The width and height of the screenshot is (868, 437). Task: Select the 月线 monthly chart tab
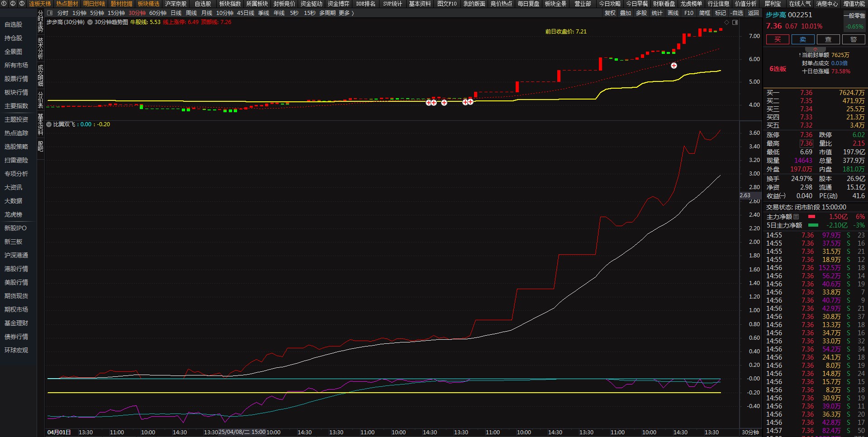(x=207, y=13)
